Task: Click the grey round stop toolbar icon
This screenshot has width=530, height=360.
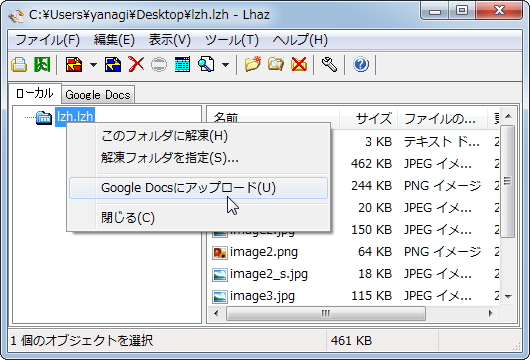Action: (x=159, y=64)
